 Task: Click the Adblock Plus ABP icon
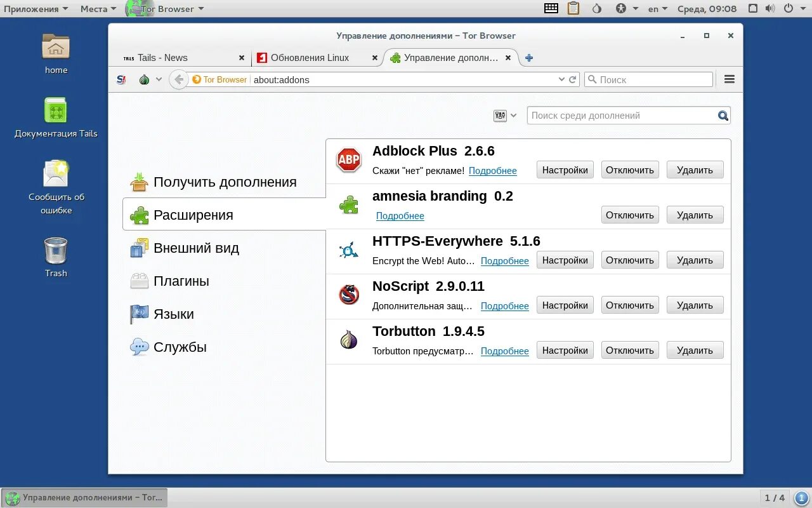click(x=349, y=160)
